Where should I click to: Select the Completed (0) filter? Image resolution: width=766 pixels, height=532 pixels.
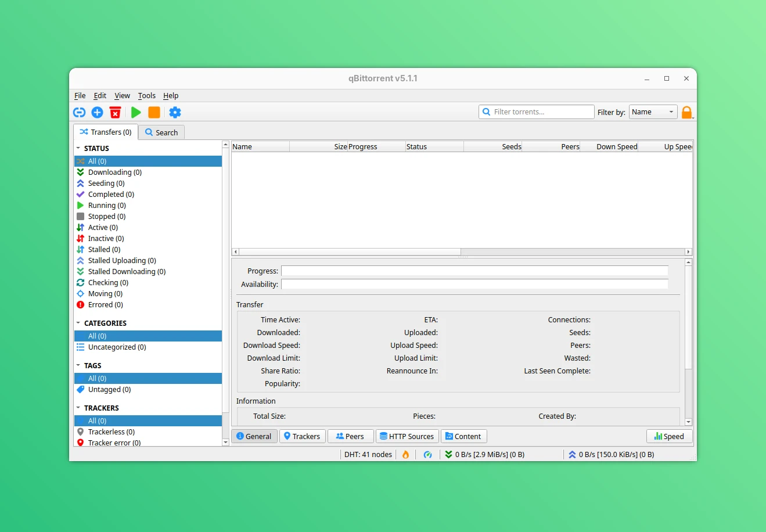[x=148, y=194]
